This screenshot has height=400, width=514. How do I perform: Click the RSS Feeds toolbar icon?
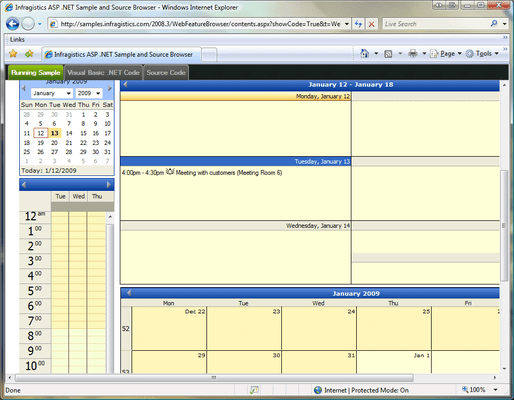point(388,54)
